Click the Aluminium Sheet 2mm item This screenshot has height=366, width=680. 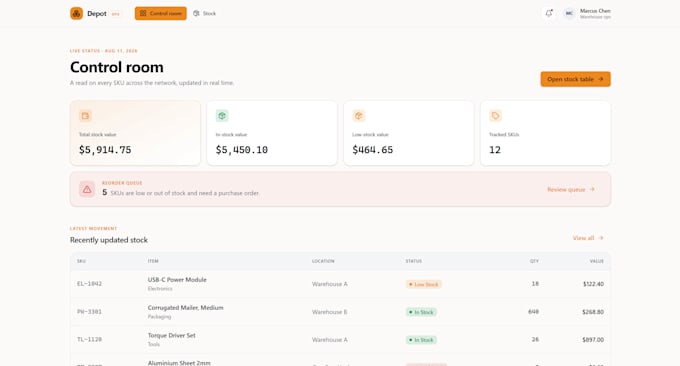point(179,363)
